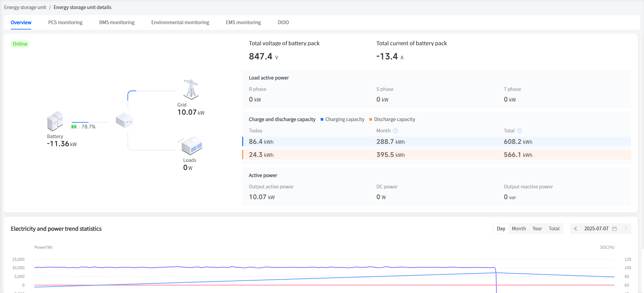644x293 pixels.
Task: Open the 2025-07-07 date field
Action: click(x=596, y=229)
